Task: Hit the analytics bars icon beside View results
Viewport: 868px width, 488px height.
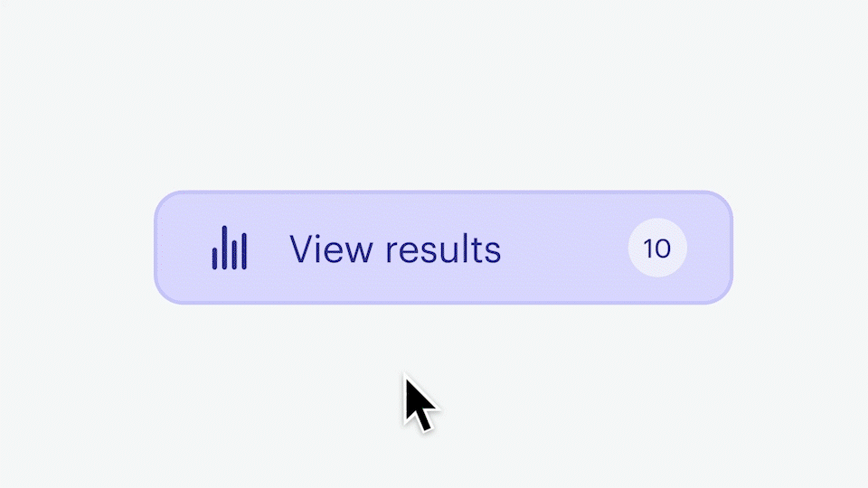Action: [230, 248]
